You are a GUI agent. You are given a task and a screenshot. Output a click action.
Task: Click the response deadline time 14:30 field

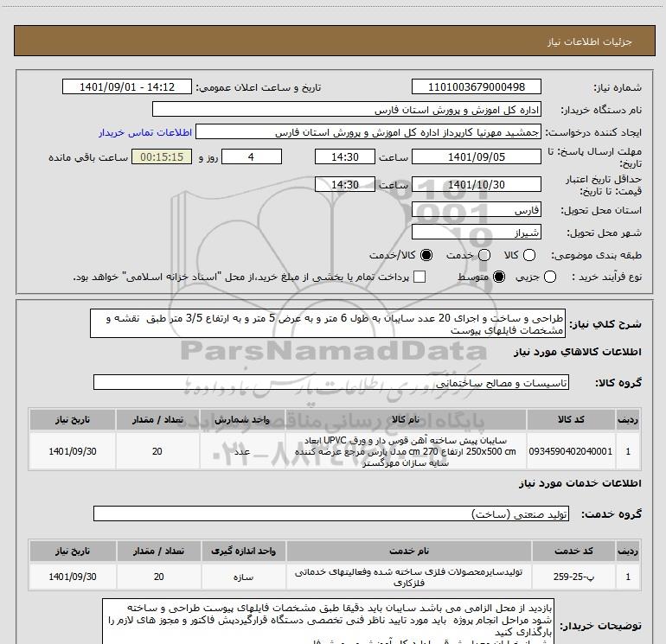coord(345,156)
